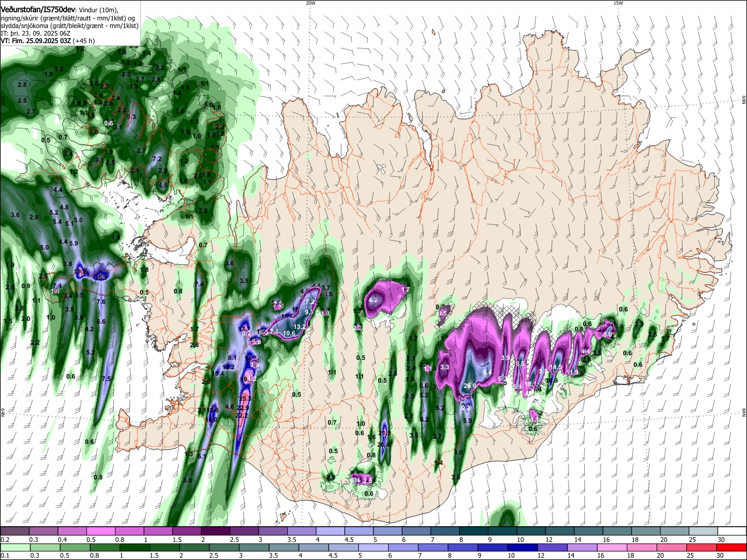Screen dimensions: 747x560
Task: Click the 4.8 precipitation value
Action: (x=64, y=207)
